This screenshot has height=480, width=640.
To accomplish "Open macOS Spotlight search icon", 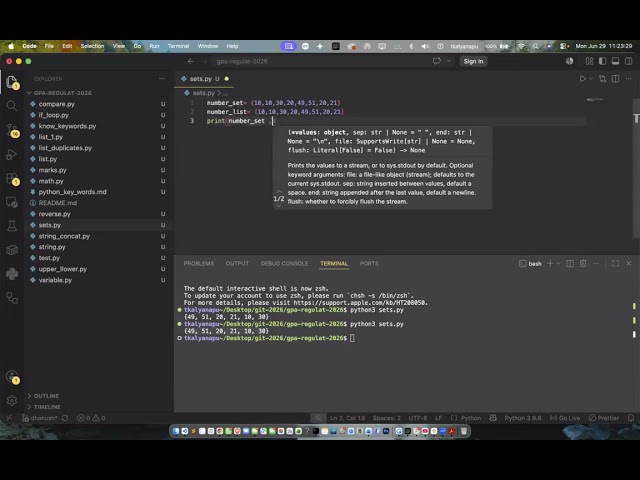I will coord(535,46).
